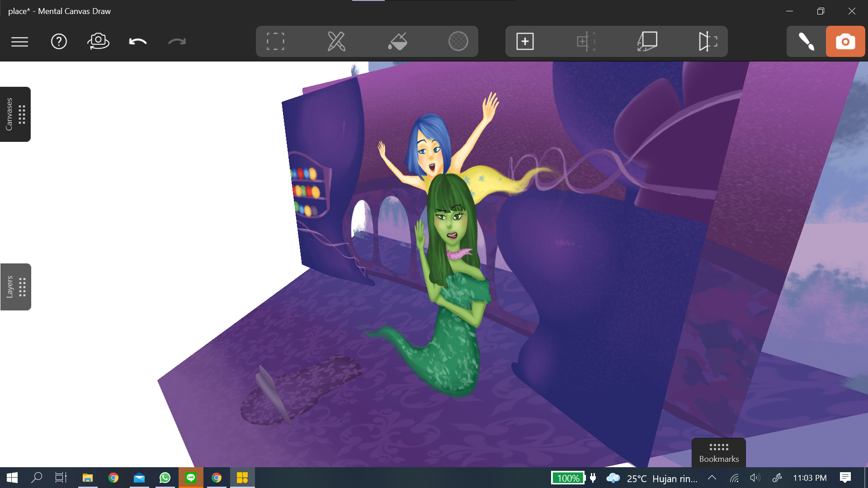Open File Explorer from taskbar
868x488 pixels.
click(88, 478)
